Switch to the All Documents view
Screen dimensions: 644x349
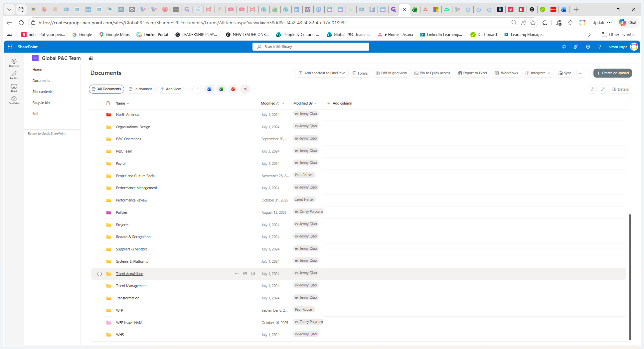tap(106, 89)
